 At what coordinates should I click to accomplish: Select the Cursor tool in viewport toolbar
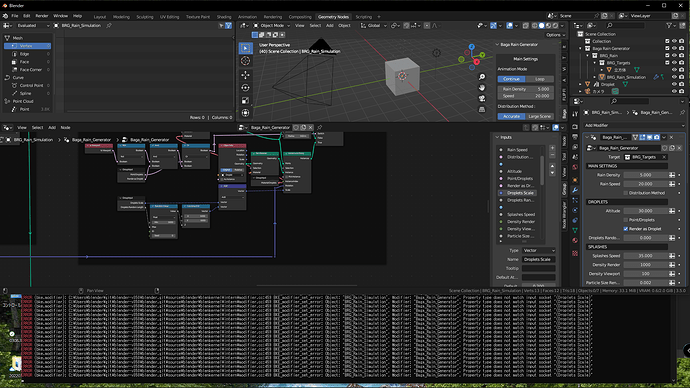coord(246,61)
